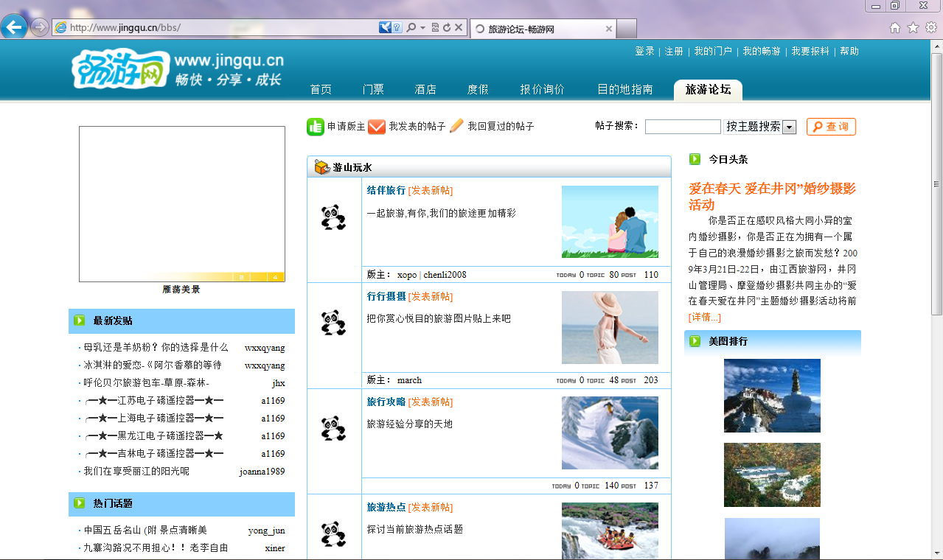Open post 母乳还是羊奶粉？你的选择是什么
Screen dimensions: 943x560
(x=156, y=347)
